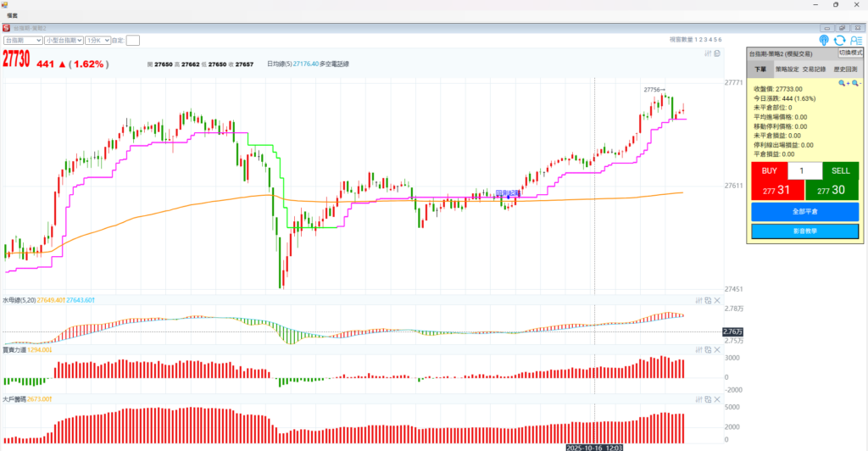Switch to the 策略設定 tab
This screenshot has height=451, width=868.
tap(787, 69)
